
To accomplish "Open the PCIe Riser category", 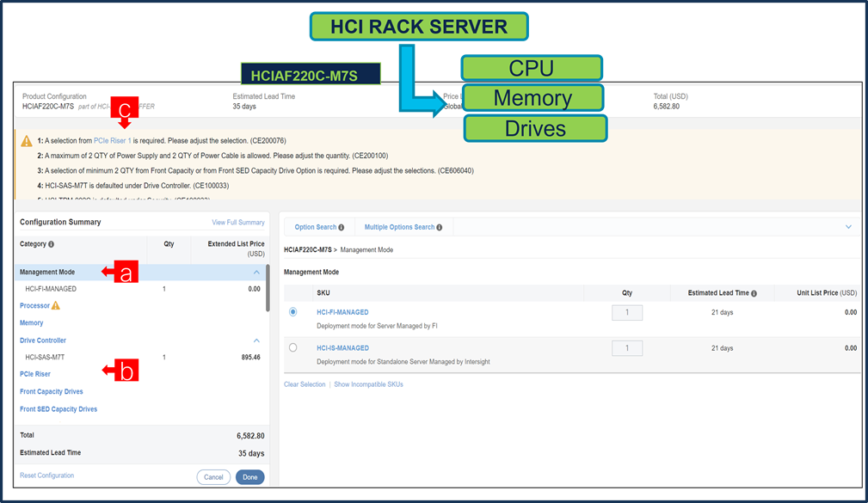I will (35, 374).
